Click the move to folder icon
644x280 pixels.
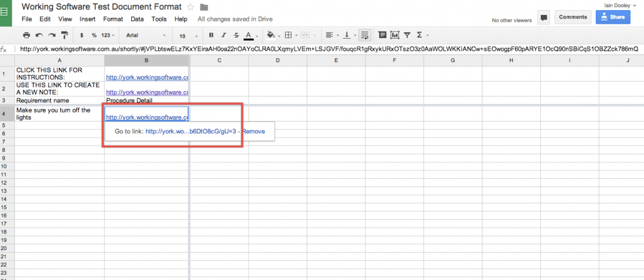[204, 7]
